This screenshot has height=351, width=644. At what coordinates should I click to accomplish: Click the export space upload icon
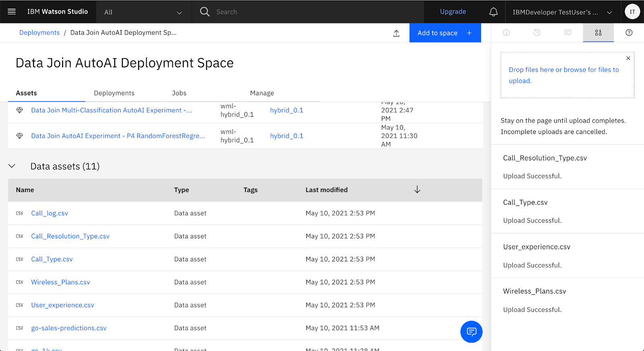[x=396, y=33]
